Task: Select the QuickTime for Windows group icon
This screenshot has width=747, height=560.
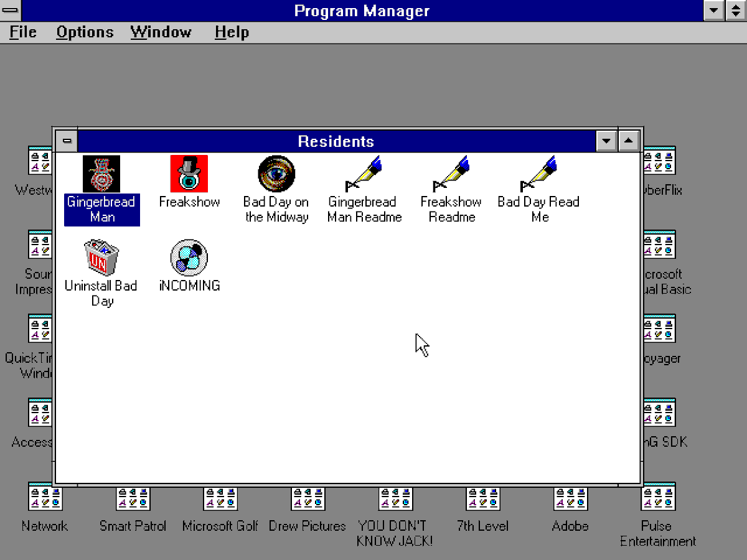Action: [x=40, y=329]
